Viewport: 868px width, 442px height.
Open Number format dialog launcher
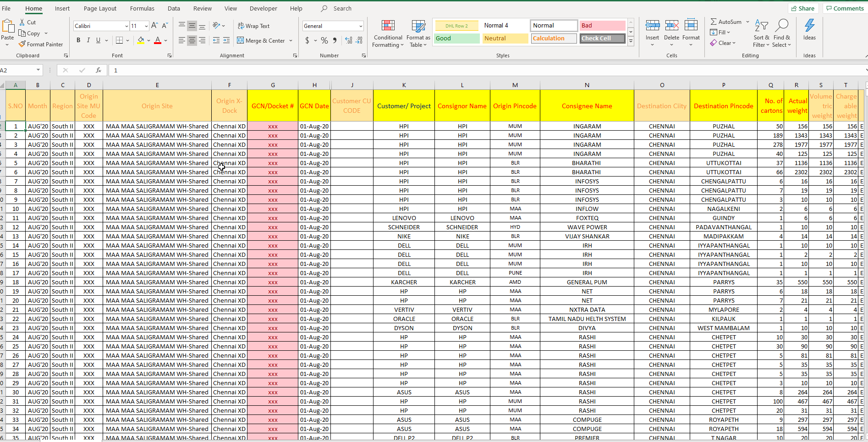[364, 55]
